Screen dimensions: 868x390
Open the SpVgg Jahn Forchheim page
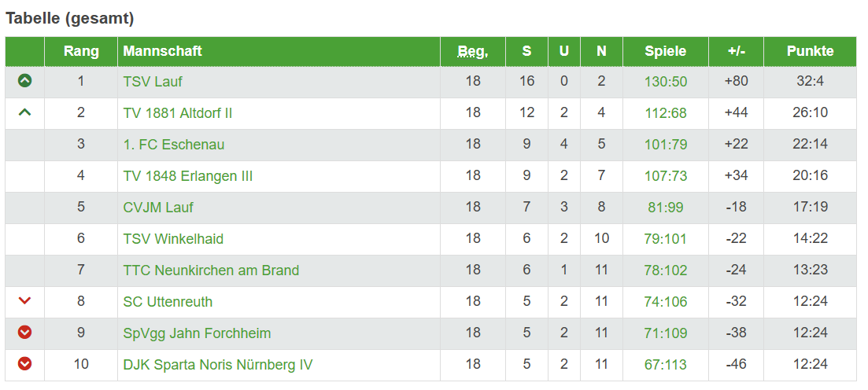click(197, 333)
